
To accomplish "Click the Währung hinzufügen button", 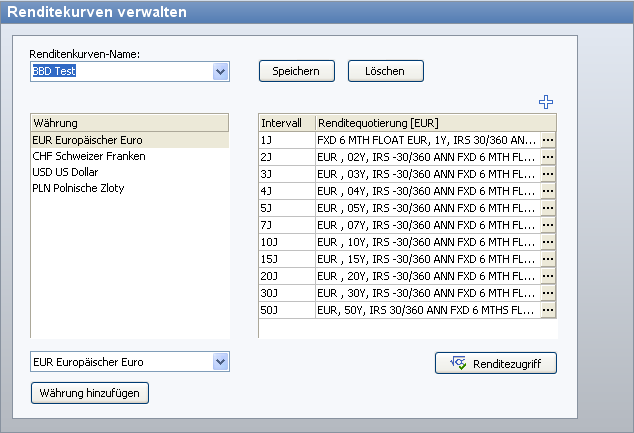I will 91,393.
